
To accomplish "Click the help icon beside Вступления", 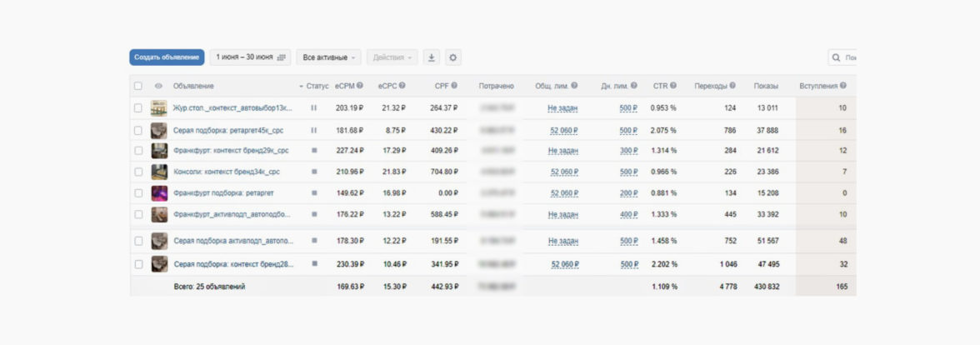I will coord(843,86).
